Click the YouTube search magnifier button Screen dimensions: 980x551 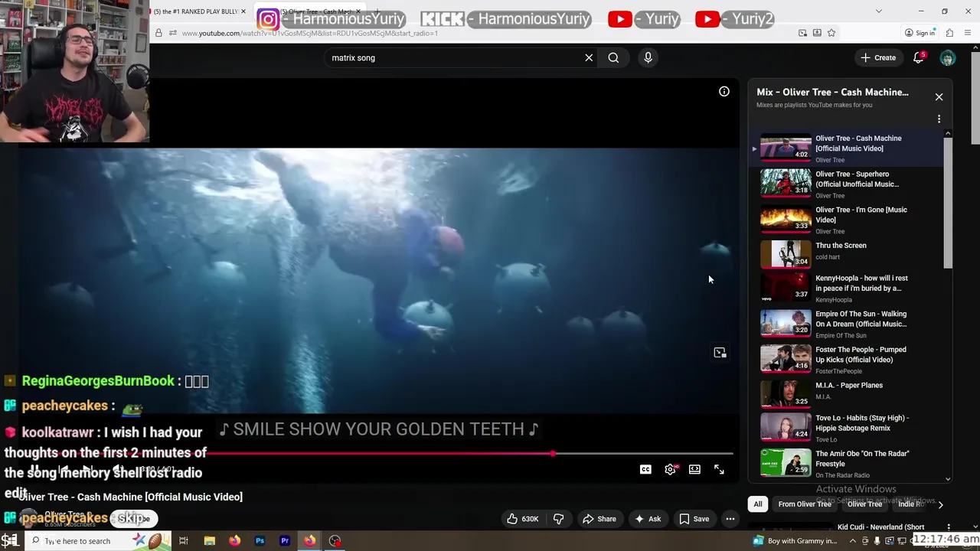[613, 57]
